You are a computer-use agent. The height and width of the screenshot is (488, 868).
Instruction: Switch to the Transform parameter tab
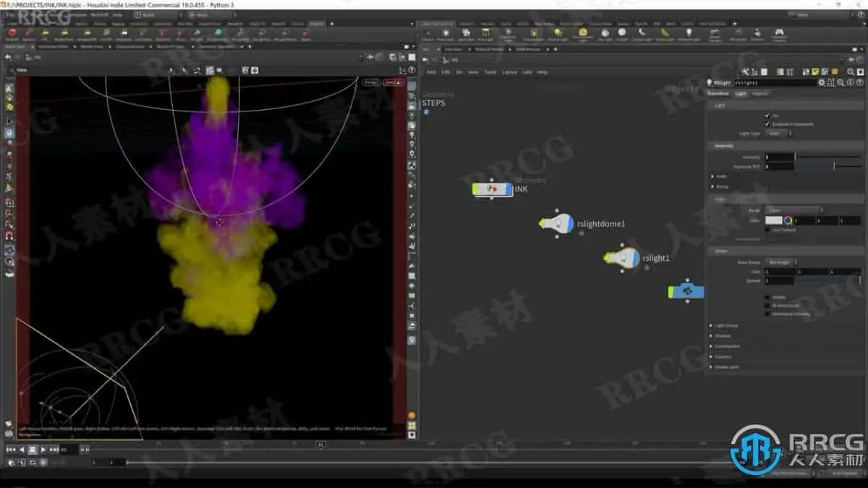pyautogui.click(x=718, y=93)
